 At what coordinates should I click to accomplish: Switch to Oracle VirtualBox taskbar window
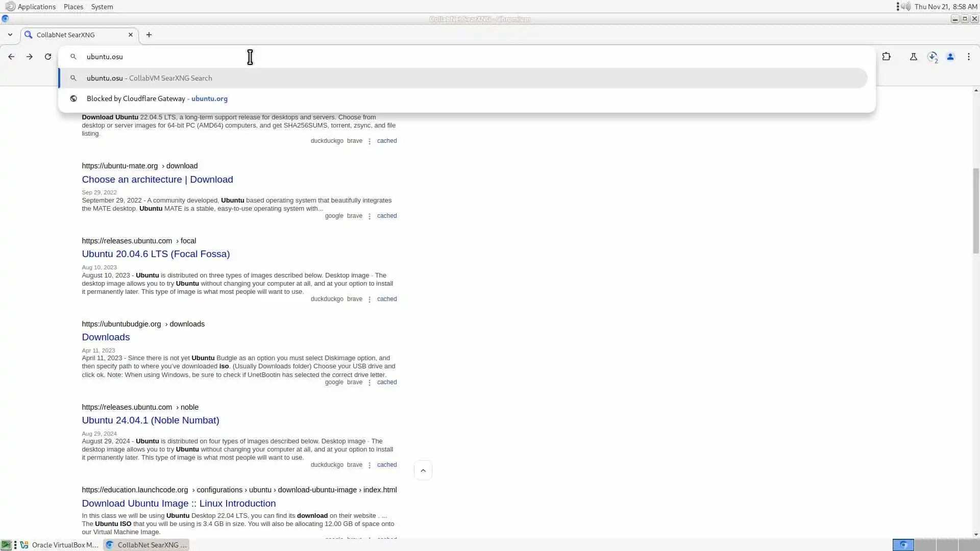pyautogui.click(x=60, y=545)
